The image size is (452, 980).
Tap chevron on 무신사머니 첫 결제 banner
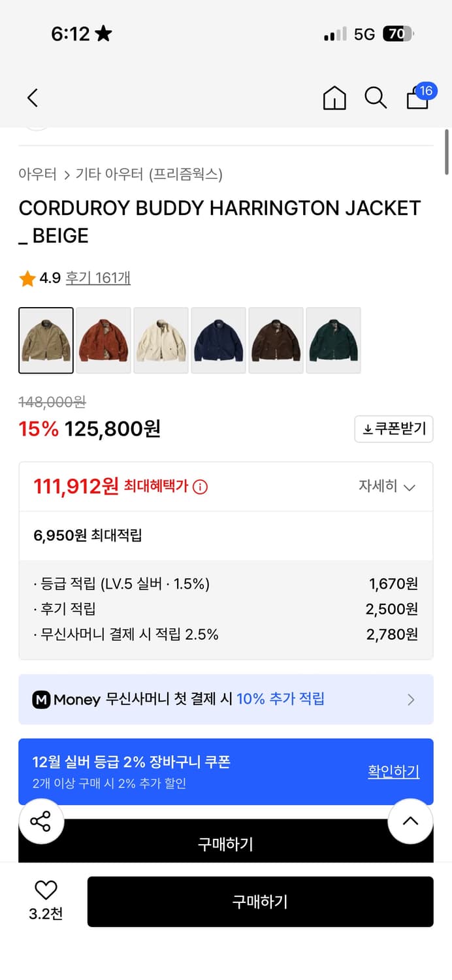(412, 699)
